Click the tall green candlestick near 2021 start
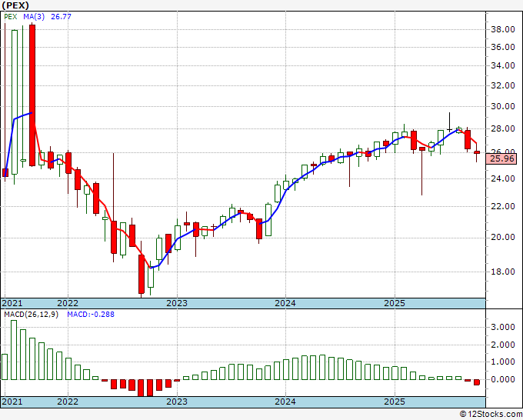 point(15,102)
